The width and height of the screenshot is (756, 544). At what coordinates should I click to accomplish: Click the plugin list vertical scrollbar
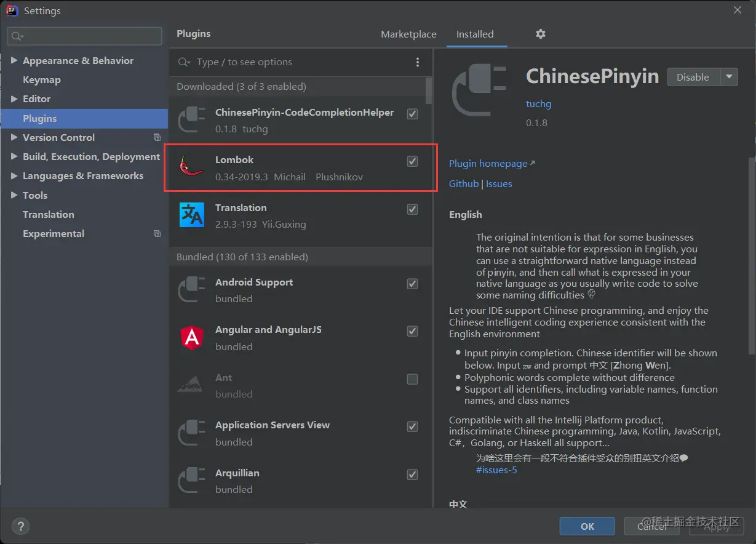tap(429, 90)
